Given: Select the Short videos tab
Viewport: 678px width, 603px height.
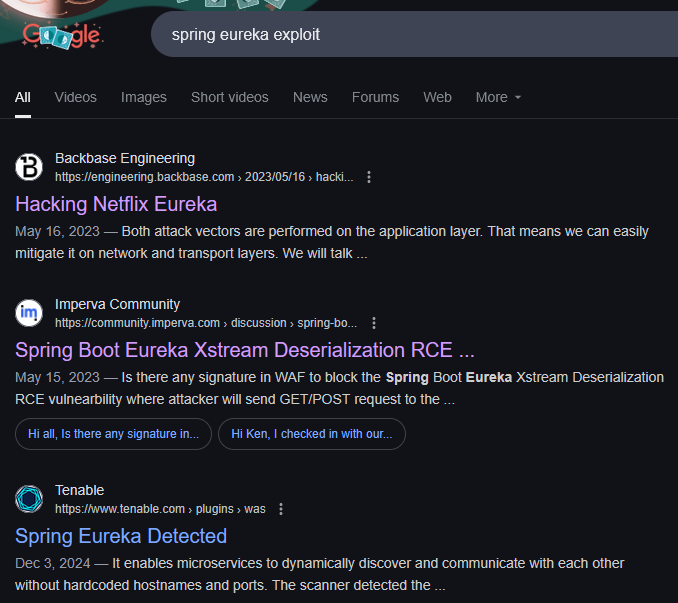Looking at the screenshot, I should (x=230, y=97).
